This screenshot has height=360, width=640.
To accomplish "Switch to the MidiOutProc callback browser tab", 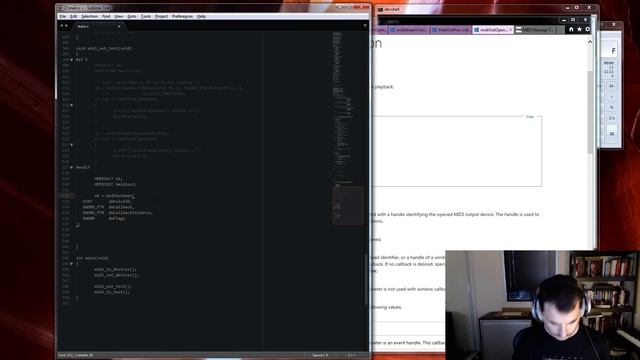I will point(451,30).
